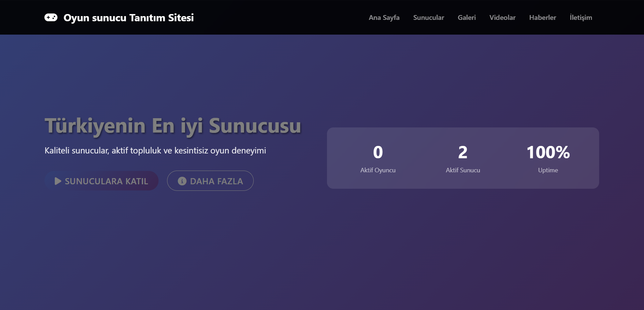Viewport: 644px width, 310px height.
Task: Go to the Sunucular page
Action: tap(429, 17)
